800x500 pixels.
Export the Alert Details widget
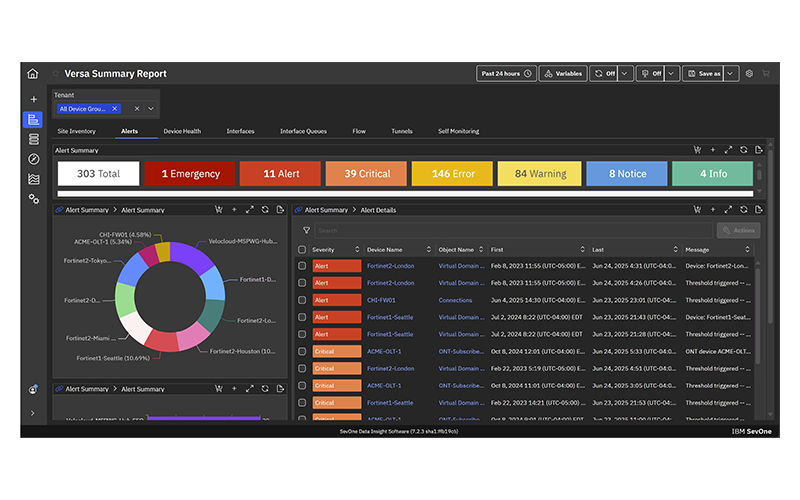tap(759, 210)
